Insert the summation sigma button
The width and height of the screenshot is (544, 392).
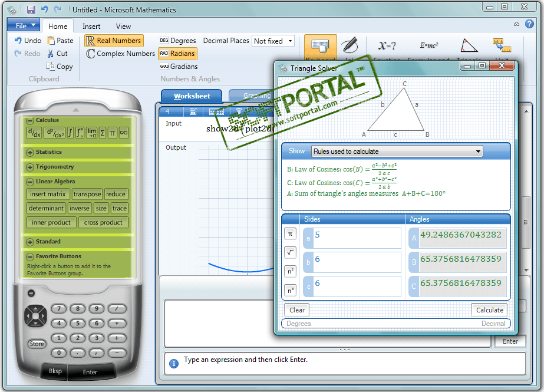103,133
